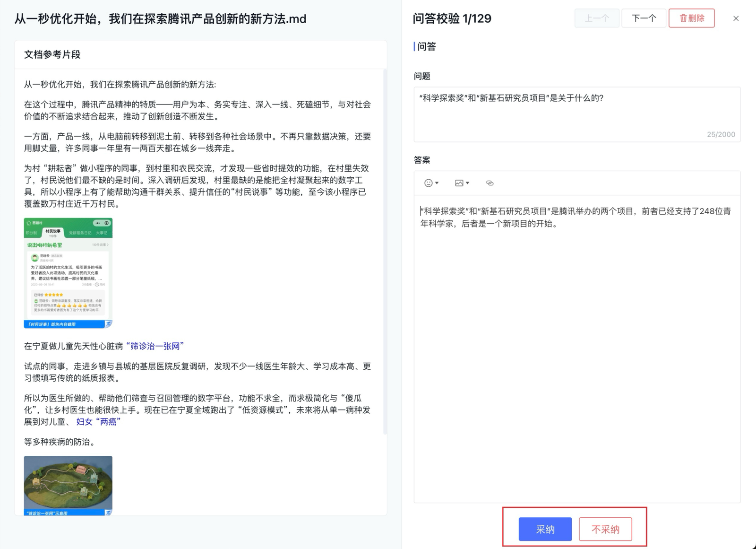The image size is (756, 549).
Task: Accept the answer with the blue 采纳 button
Action: tap(545, 529)
